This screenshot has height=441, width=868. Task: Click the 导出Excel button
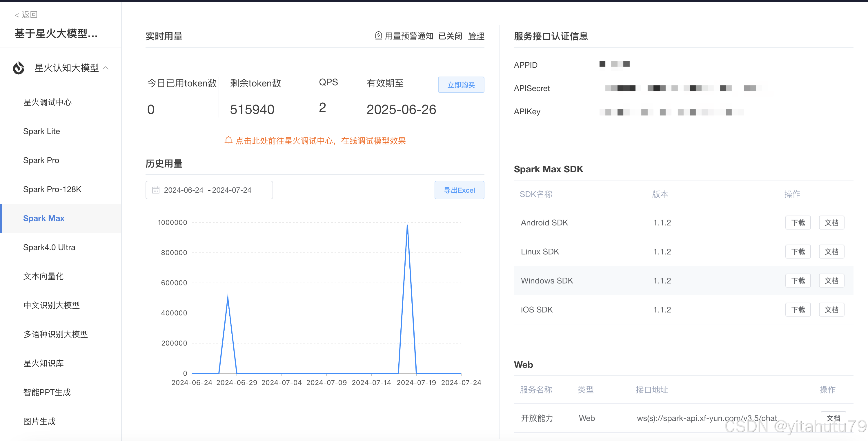(459, 190)
